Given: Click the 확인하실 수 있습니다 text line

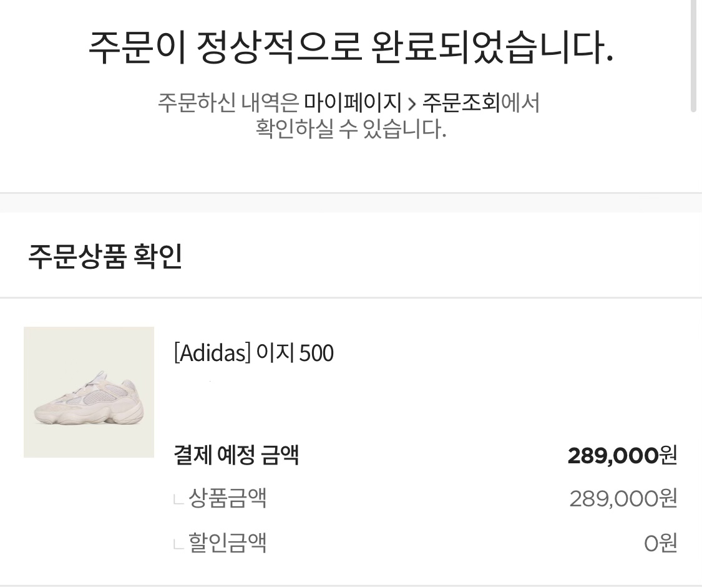Looking at the screenshot, I should click(x=351, y=129).
